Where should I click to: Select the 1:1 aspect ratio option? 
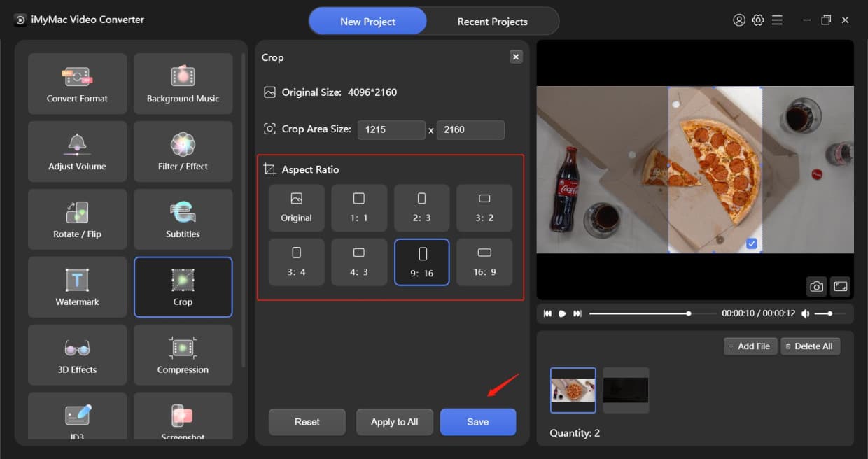pyautogui.click(x=359, y=207)
